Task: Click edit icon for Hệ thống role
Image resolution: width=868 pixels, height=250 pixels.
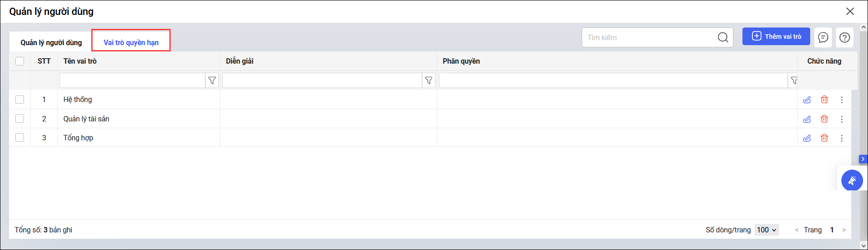Action: pyautogui.click(x=807, y=100)
